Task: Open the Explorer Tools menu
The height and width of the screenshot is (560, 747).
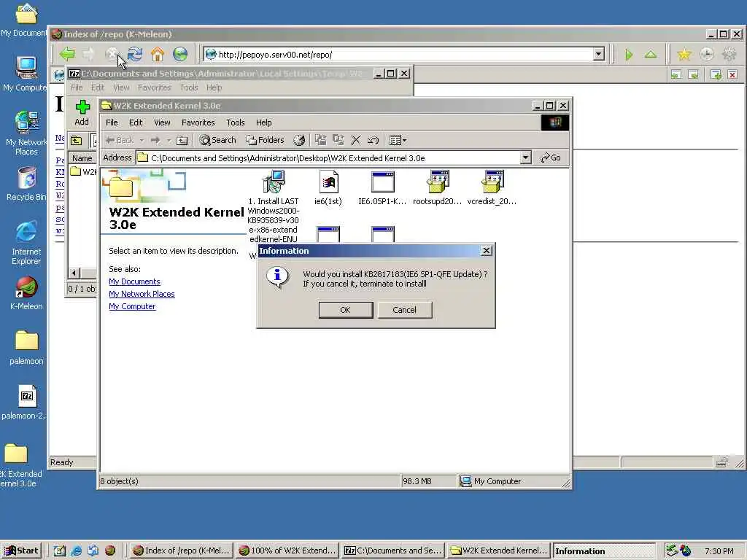Action: click(236, 122)
